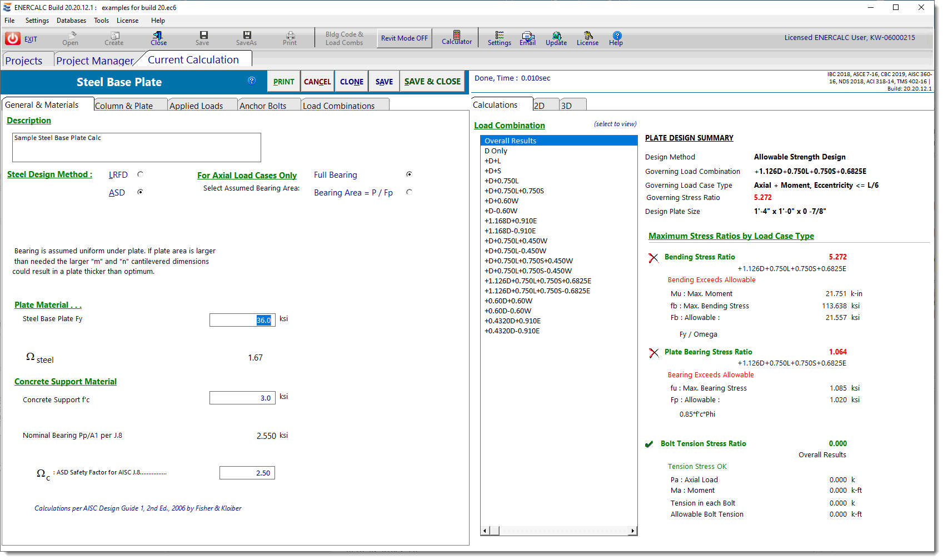The height and width of the screenshot is (560, 943).
Task: Click the Maximum Stress Ratios by Load Case Type heading
Action: (x=731, y=236)
